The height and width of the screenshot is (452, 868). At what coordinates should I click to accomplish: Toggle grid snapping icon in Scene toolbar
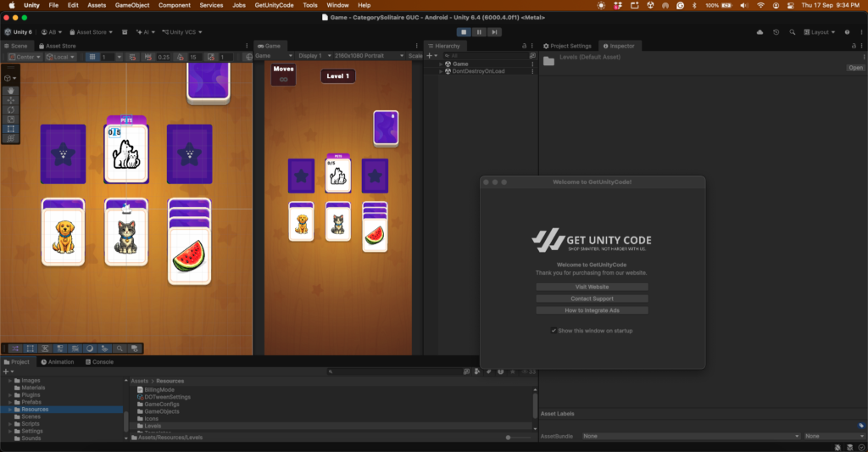(132, 57)
